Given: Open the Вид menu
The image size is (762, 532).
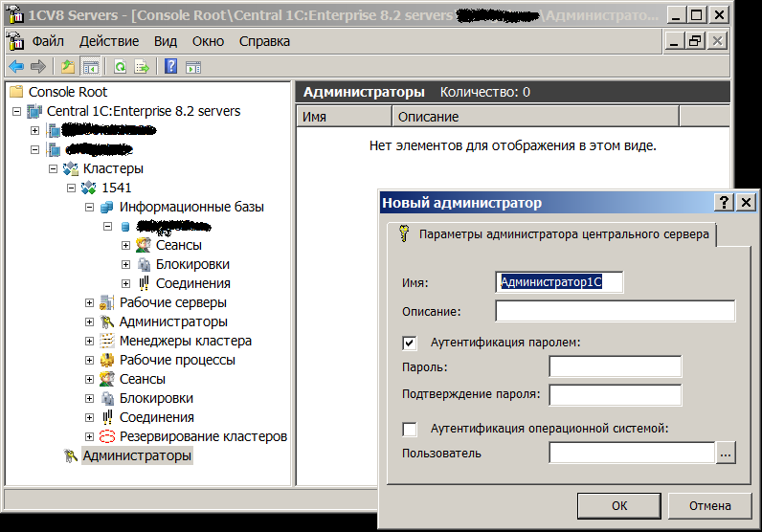Looking at the screenshot, I should pos(166,41).
